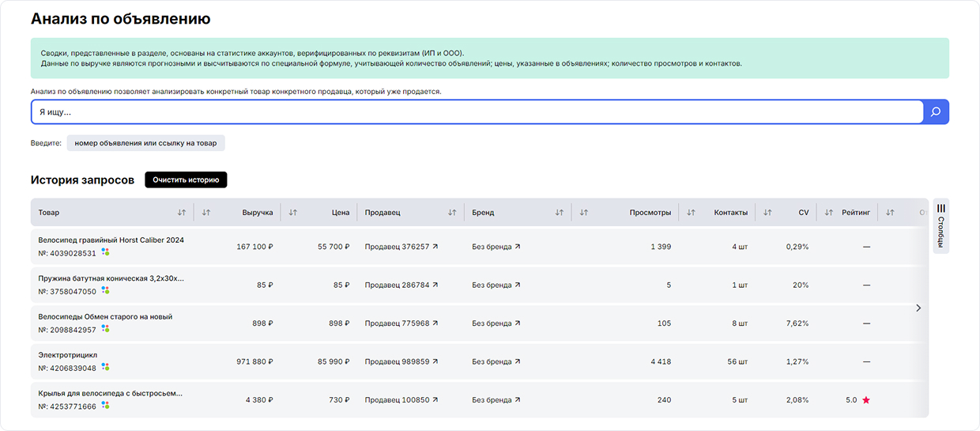980x431 pixels.
Task: Sort table by Товар column
Action: [182, 213]
